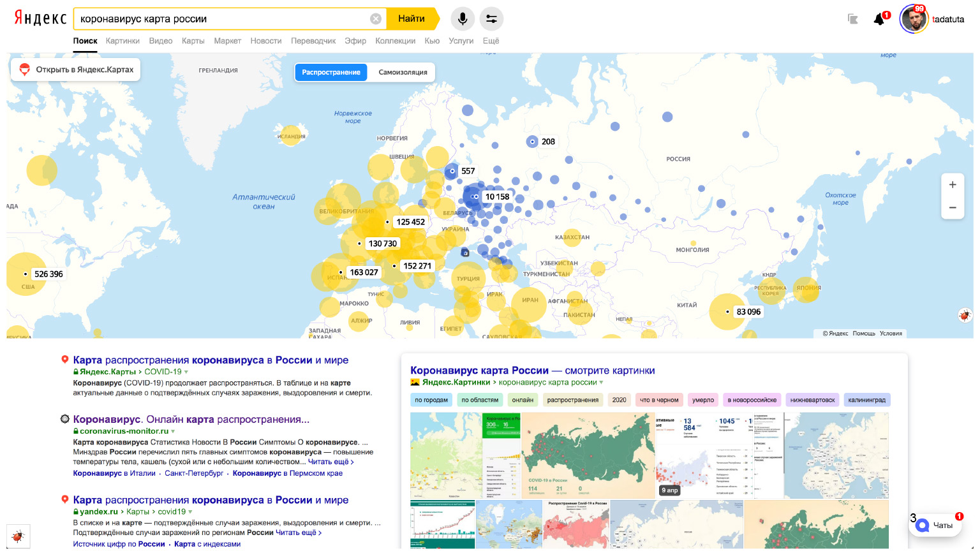
Task: Expand Читать ещё in coronavirus-monitor snippet
Action: pos(330,462)
